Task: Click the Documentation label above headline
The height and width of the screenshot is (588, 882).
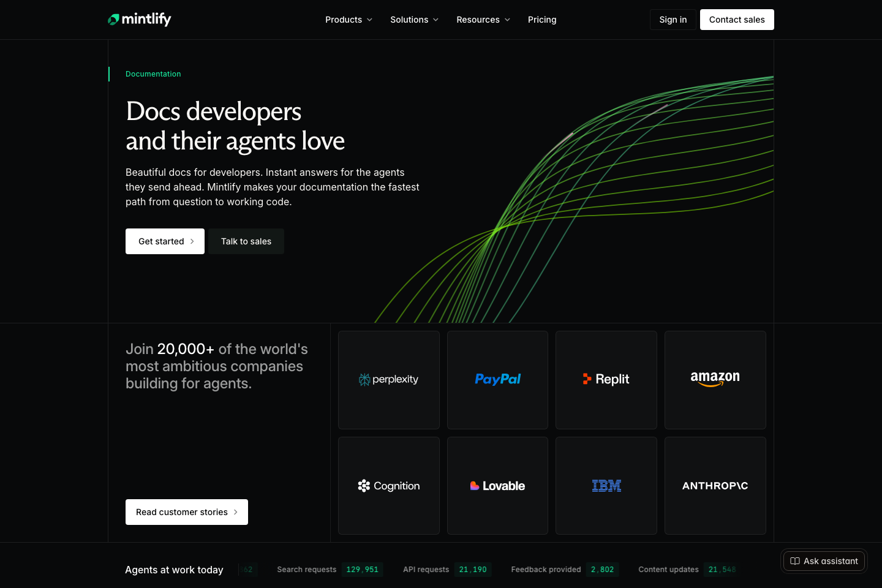Action: click(153, 74)
